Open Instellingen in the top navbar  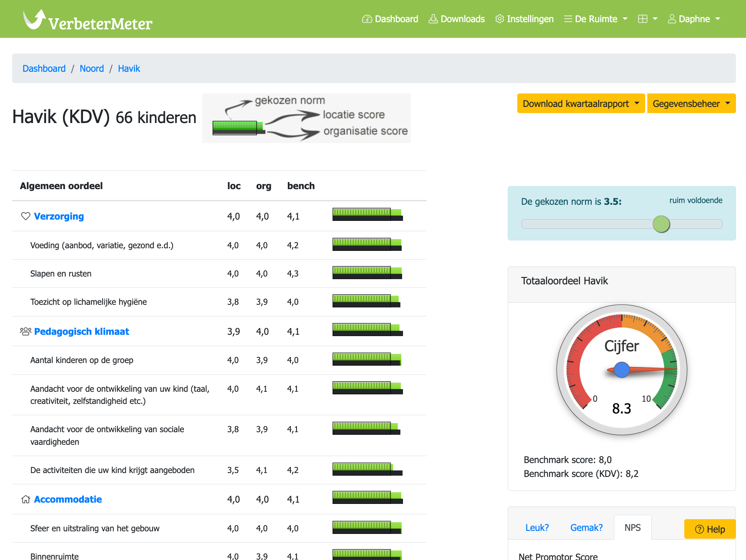524,19
